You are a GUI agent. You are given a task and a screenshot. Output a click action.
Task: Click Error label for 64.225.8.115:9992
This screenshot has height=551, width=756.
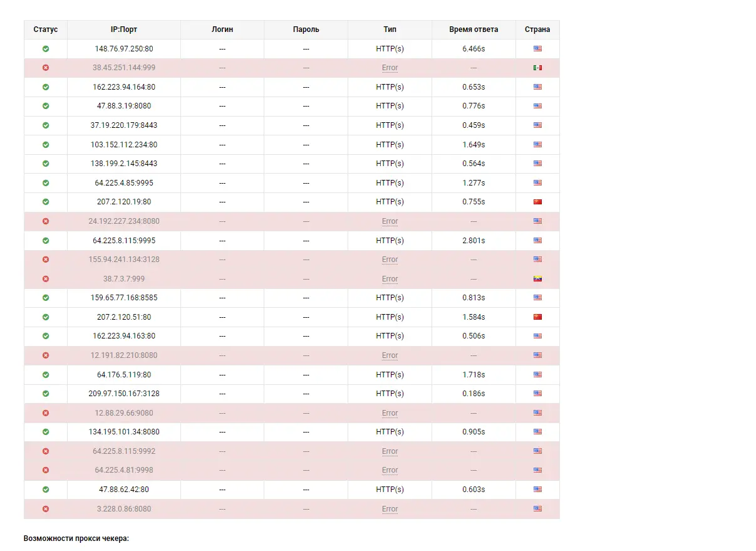pos(390,451)
